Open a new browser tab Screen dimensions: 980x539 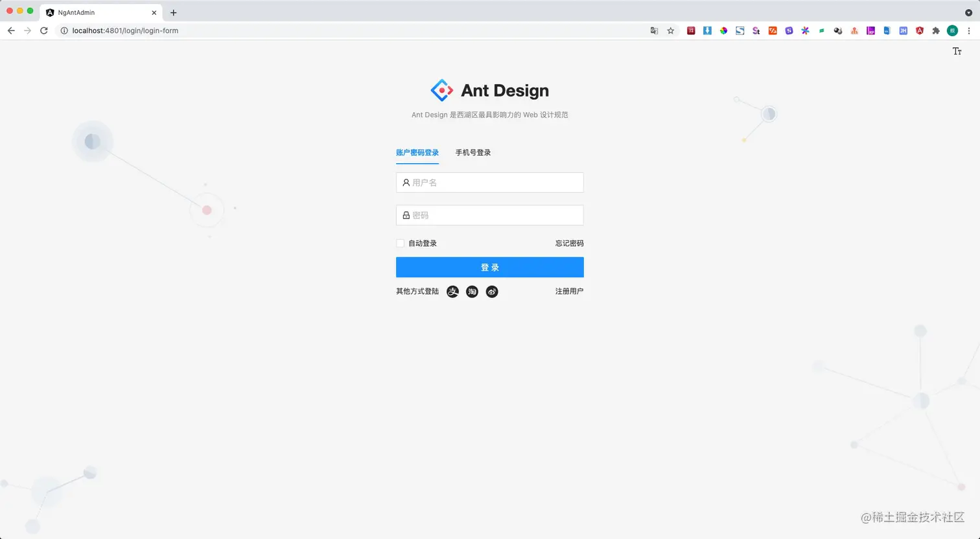click(173, 12)
